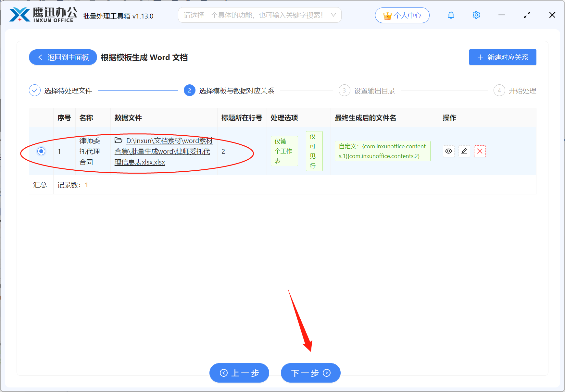Select the radio button for record 1
This screenshot has height=392, width=565.
pos(41,151)
